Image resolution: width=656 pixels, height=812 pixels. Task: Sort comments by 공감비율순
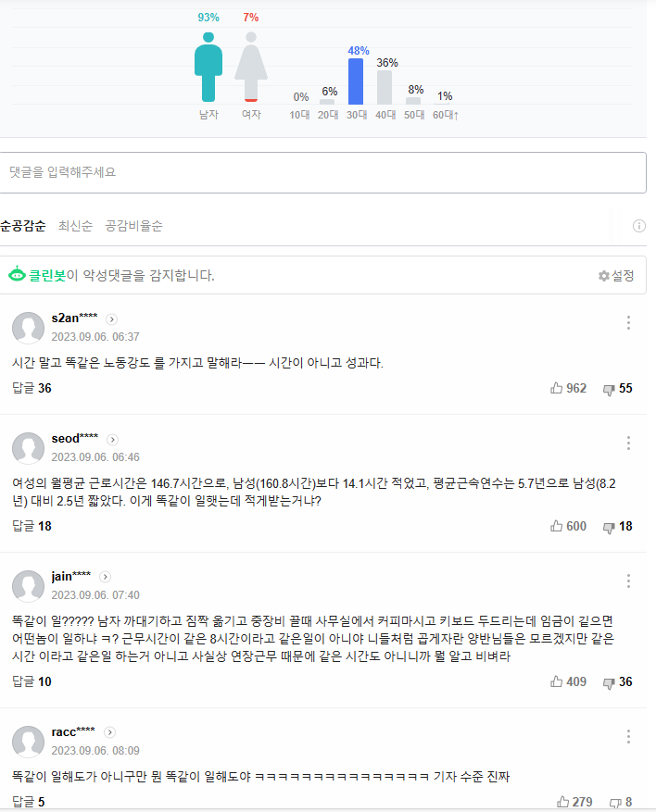pos(133,226)
